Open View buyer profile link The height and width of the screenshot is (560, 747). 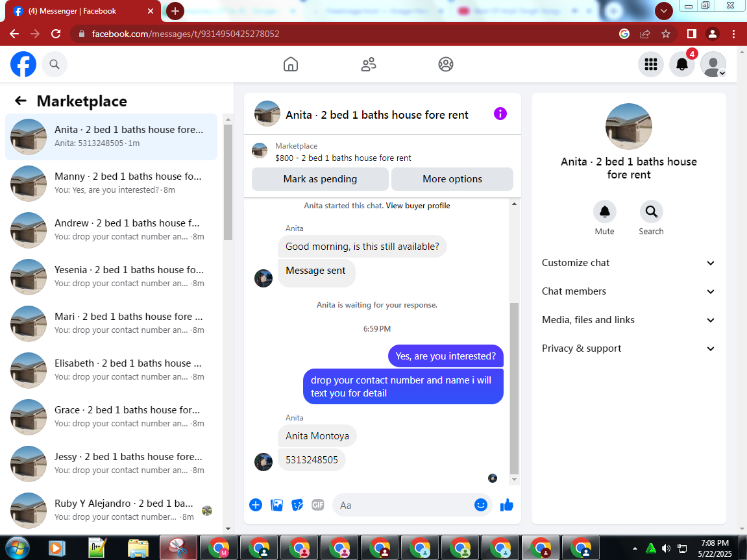418,206
